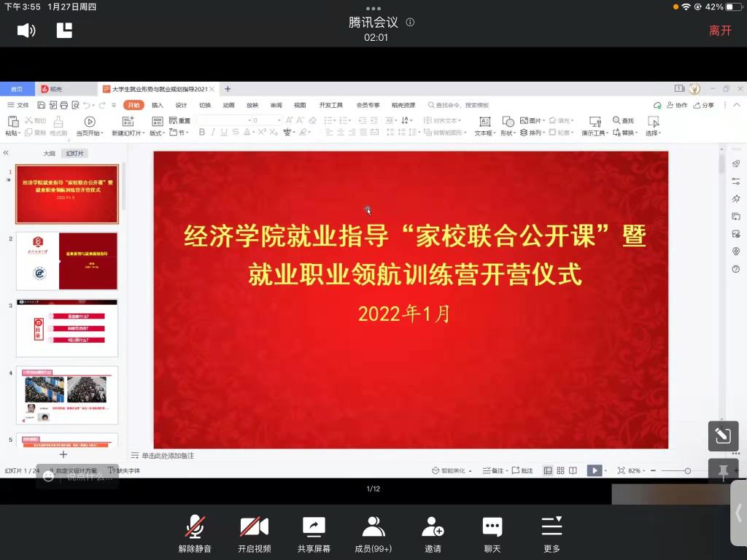The width and height of the screenshot is (747, 560).
Task: Switch to the 首页 tab in WPS
Action: click(17, 89)
